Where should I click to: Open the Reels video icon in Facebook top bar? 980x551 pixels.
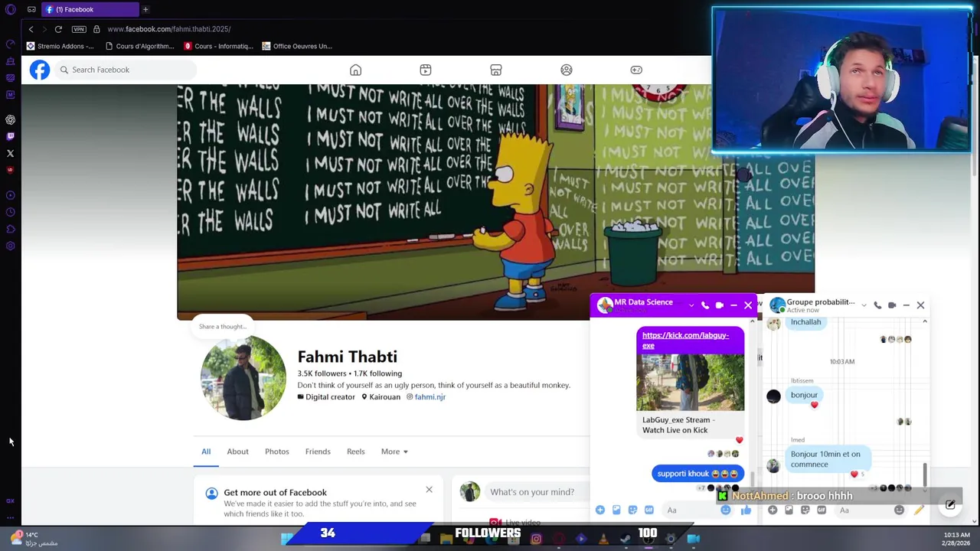click(426, 70)
